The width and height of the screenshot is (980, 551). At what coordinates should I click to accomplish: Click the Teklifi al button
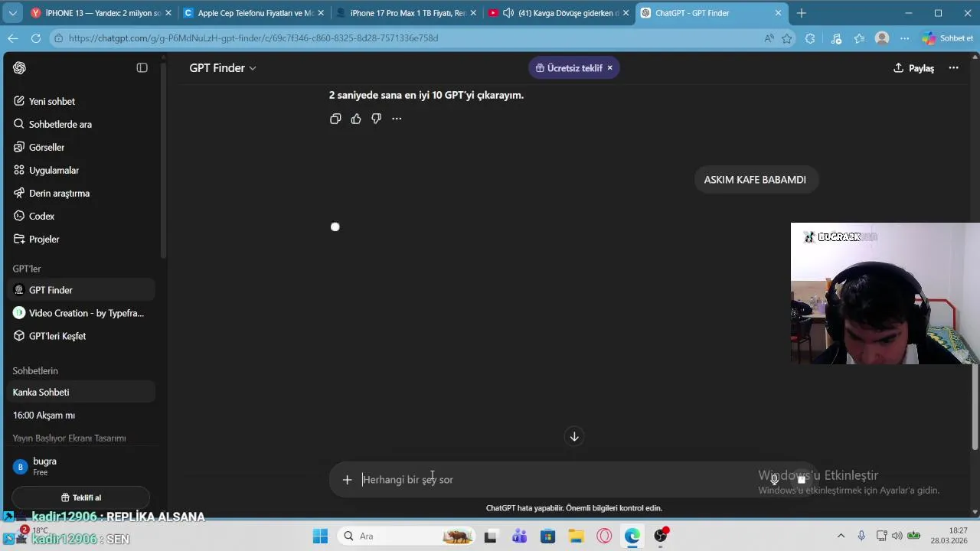[x=80, y=497]
